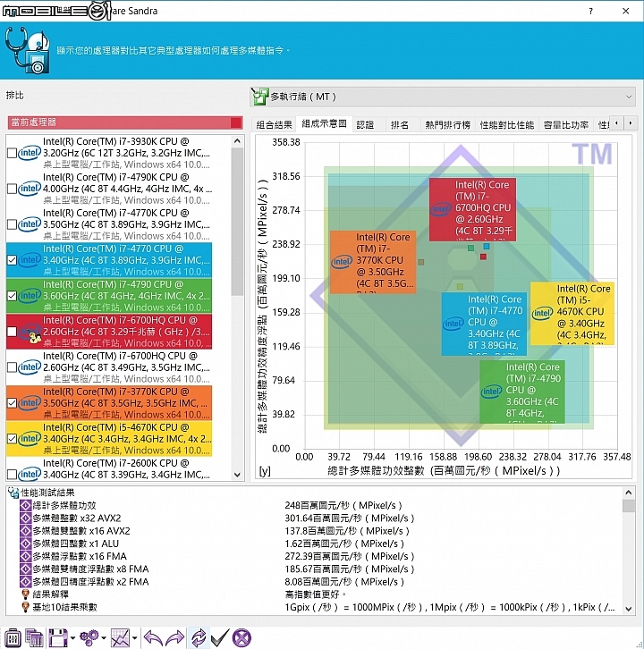
Task: Uncheck the yellow Core i5-4670K checkbox
Action: (12, 439)
